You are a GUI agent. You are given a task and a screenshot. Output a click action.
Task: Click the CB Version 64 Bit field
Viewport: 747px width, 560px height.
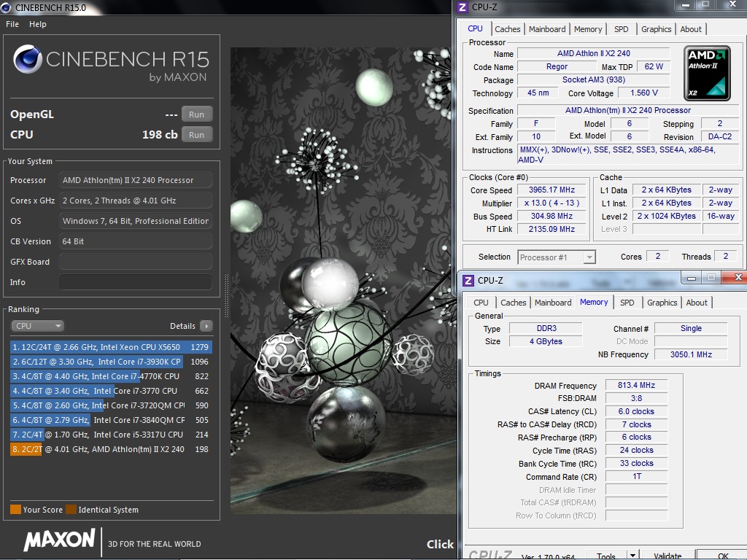click(136, 241)
